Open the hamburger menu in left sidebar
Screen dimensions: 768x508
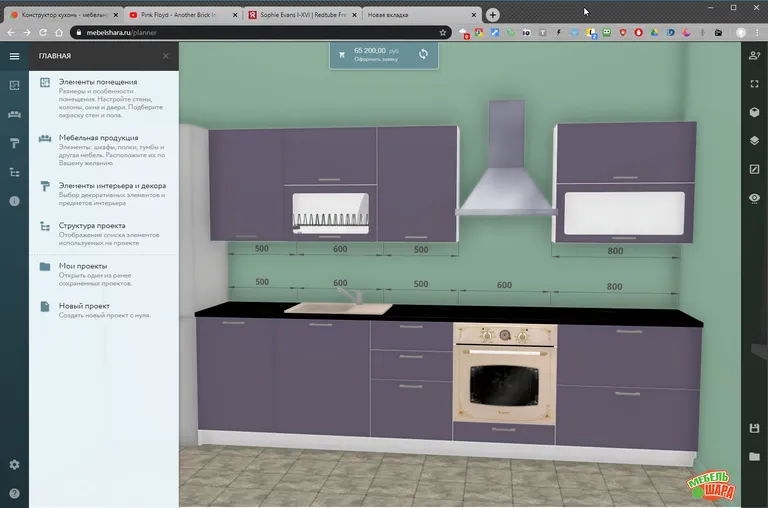click(x=14, y=56)
